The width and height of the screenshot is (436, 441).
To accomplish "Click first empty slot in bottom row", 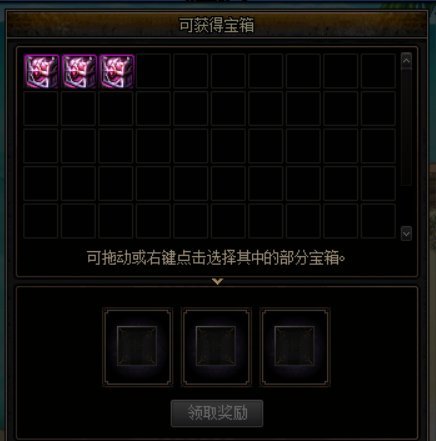I will coord(41,221).
